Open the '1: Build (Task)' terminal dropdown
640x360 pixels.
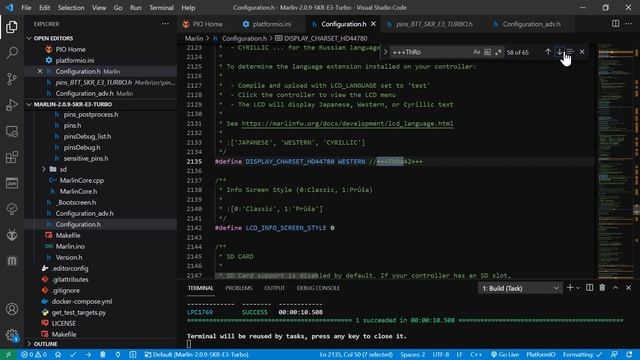pos(520,288)
